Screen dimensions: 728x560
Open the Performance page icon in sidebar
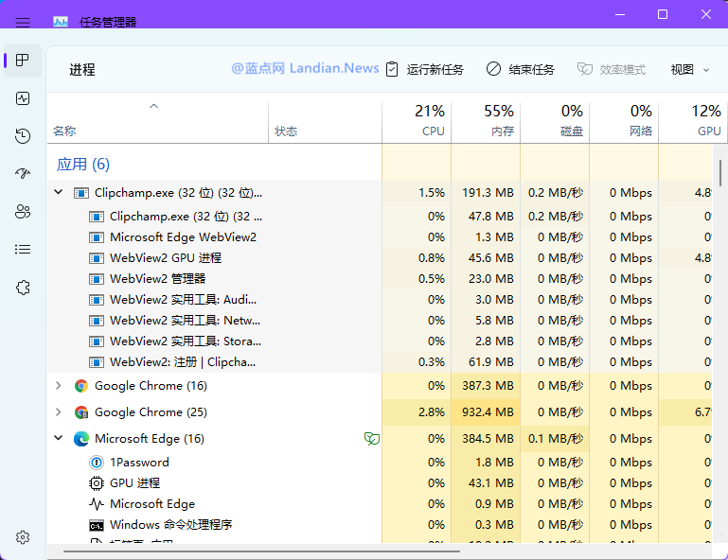point(23,98)
